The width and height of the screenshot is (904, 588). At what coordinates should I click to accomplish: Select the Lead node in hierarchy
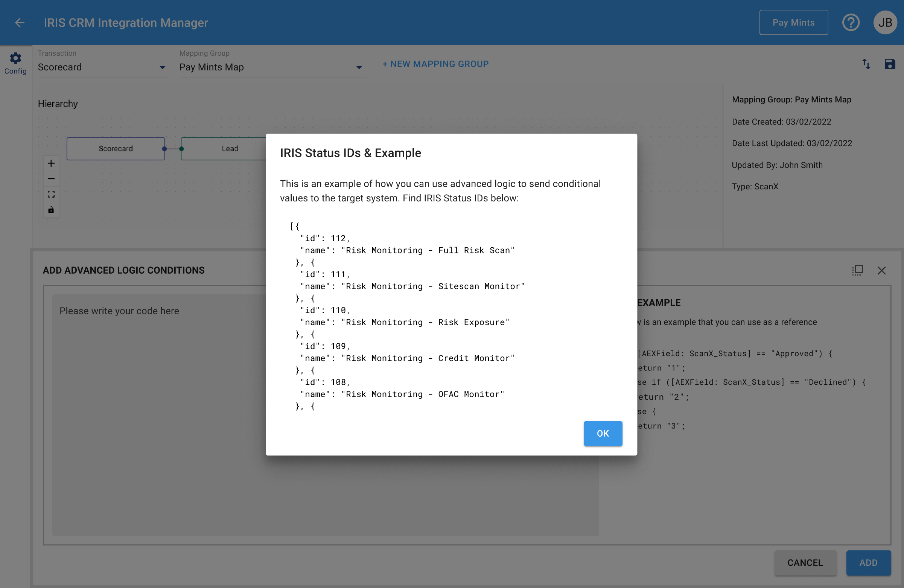(223, 149)
